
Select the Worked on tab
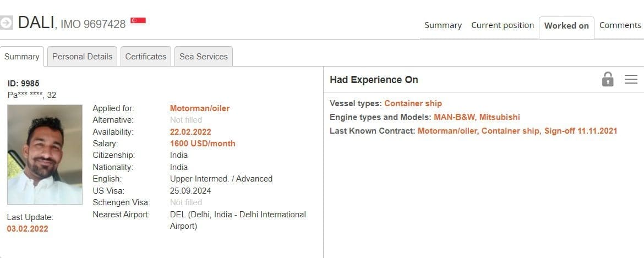[x=566, y=26]
